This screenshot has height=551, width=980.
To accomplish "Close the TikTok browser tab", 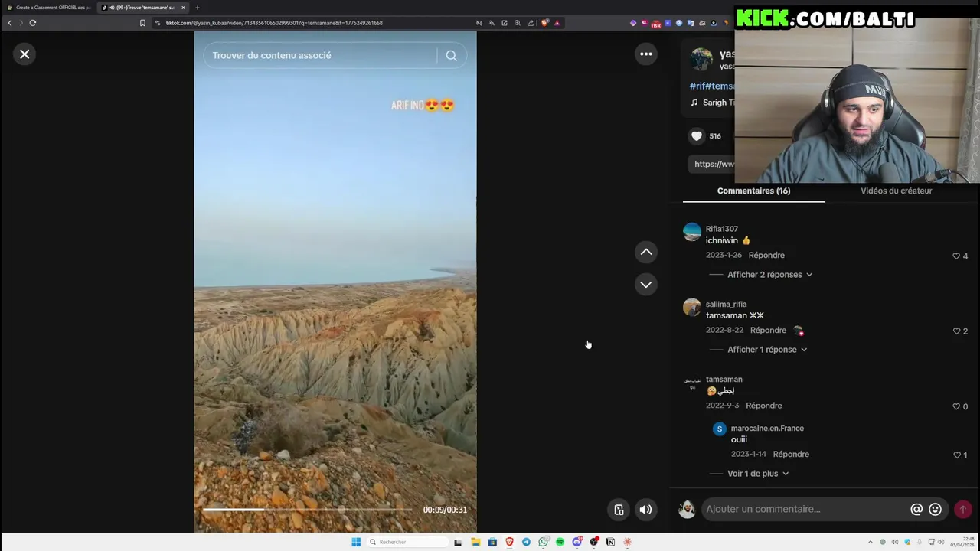I will 183,8.
